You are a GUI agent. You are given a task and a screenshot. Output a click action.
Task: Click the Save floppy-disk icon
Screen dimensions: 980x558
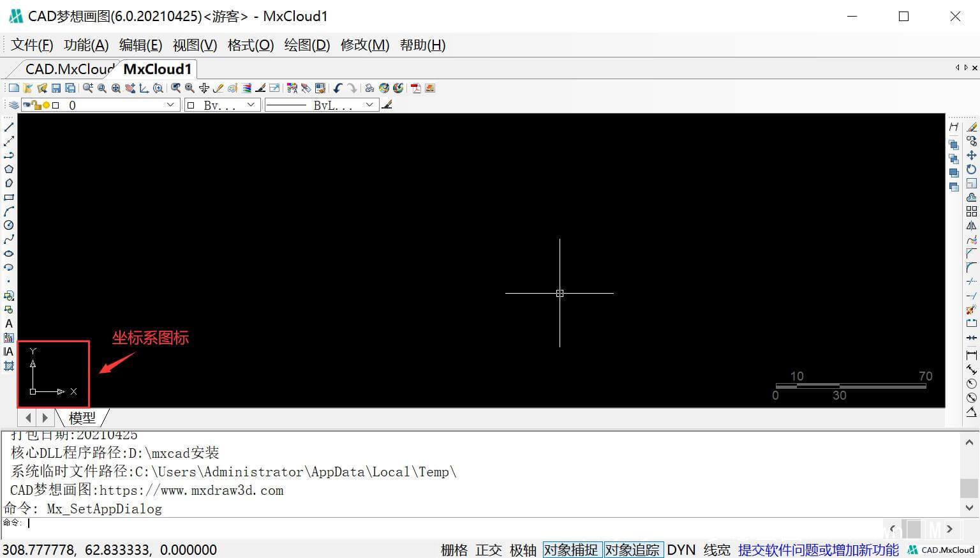click(x=56, y=88)
